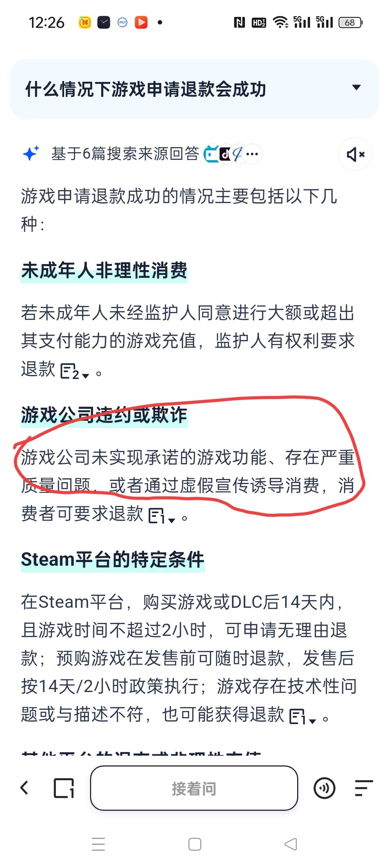Image resolution: width=389 pixels, height=868 pixels.
Task: Tap 基于6篇搜索来源回答 text
Action: point(125,154)
